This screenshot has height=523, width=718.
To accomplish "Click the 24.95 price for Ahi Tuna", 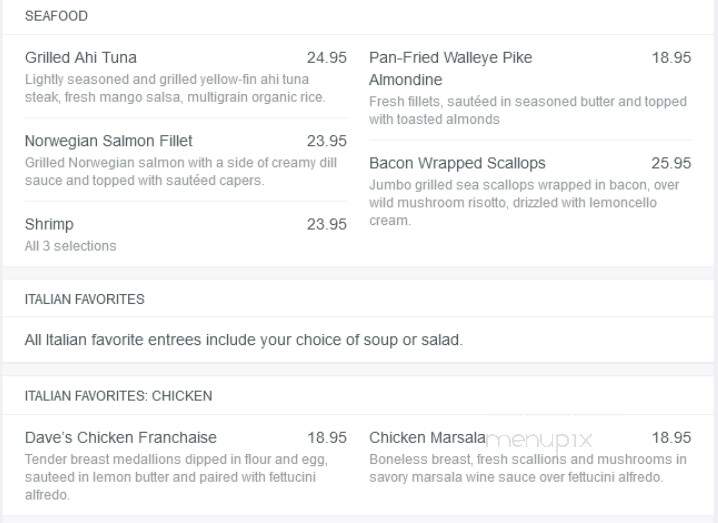I will click(x=326, y=58).
